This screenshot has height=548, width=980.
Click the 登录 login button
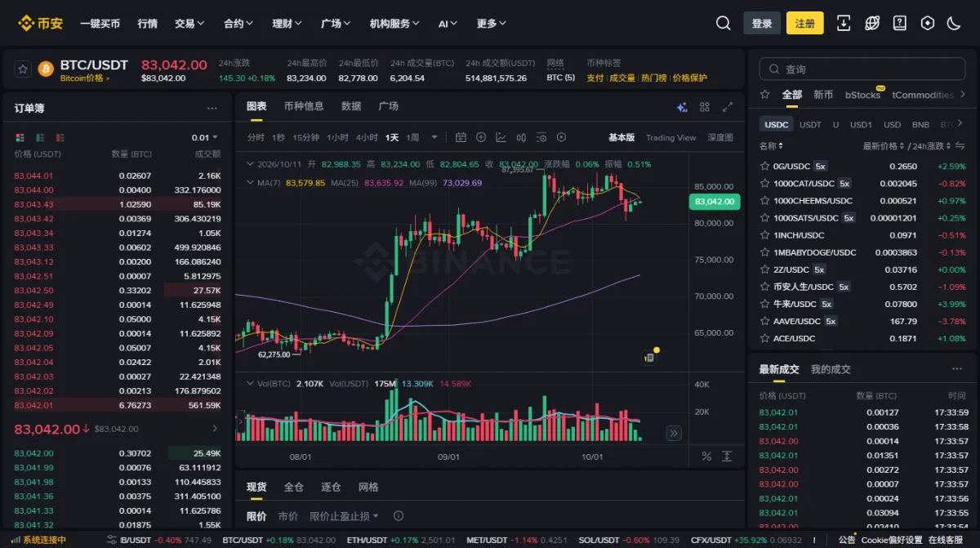(762, 24)
